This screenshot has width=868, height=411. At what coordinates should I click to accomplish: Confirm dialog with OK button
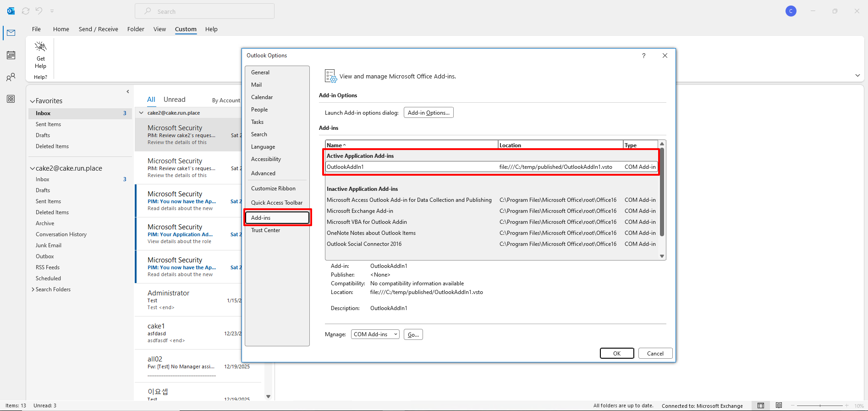tap(617, 353)
